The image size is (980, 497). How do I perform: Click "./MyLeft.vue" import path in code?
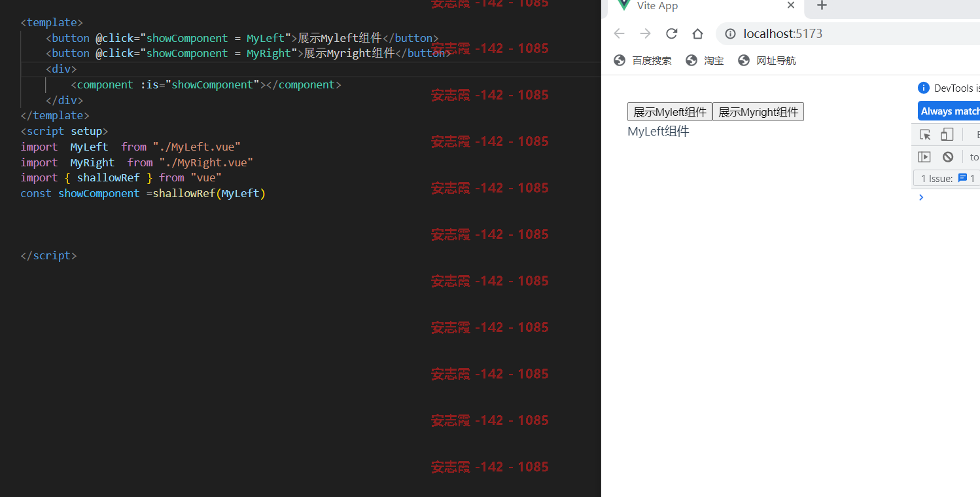click(x=197, y=147)
